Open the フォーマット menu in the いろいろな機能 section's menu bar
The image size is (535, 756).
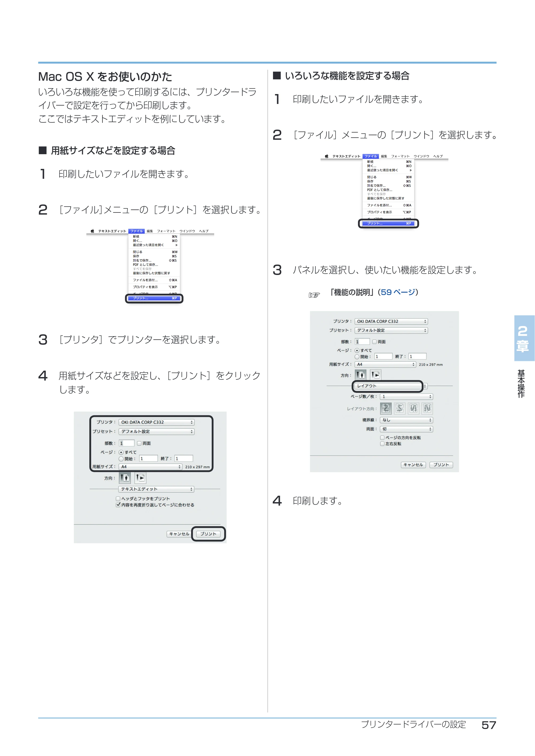click(400, 156)
